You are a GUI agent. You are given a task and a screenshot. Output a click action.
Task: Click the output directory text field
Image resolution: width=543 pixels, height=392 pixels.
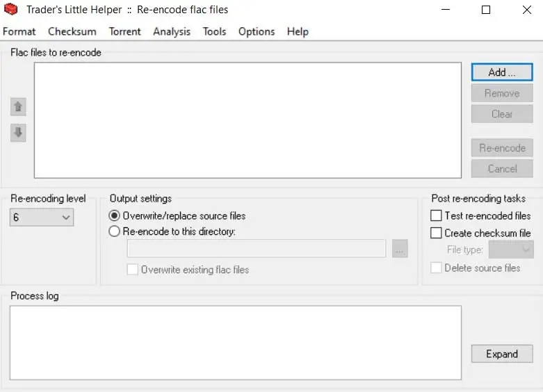pyautogui.click(x=257, y=249)
